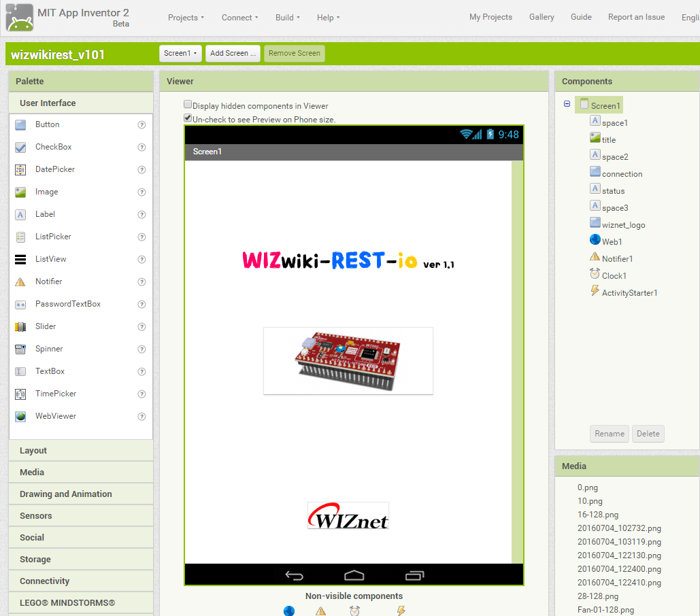This screenshot has height=616, width=700.
Task: Select the Button palette icon
Action: [20, 125]
